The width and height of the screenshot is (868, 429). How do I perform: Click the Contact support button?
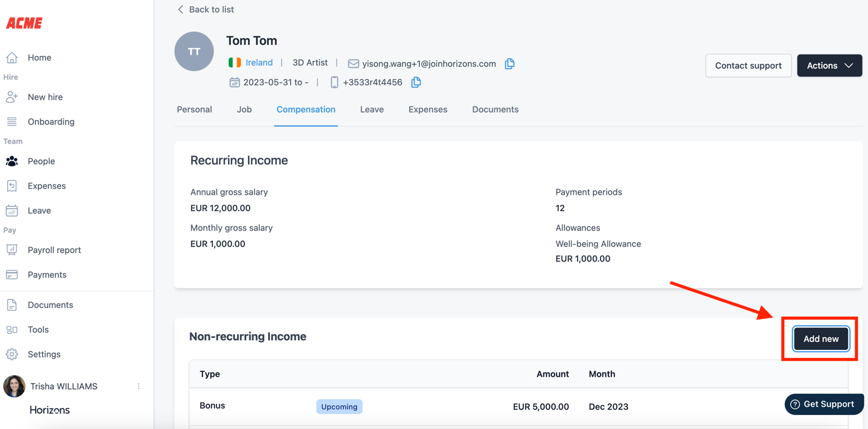click(748, 66)
